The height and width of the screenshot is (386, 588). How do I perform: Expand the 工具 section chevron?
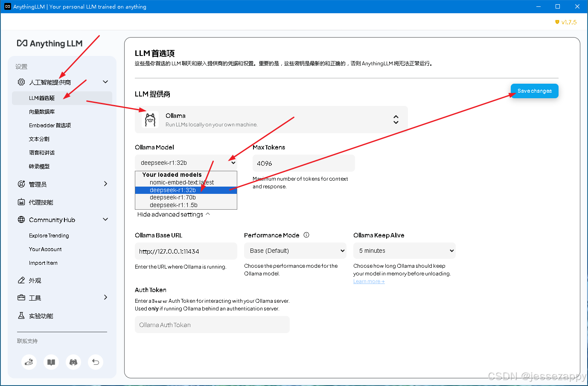105,297
